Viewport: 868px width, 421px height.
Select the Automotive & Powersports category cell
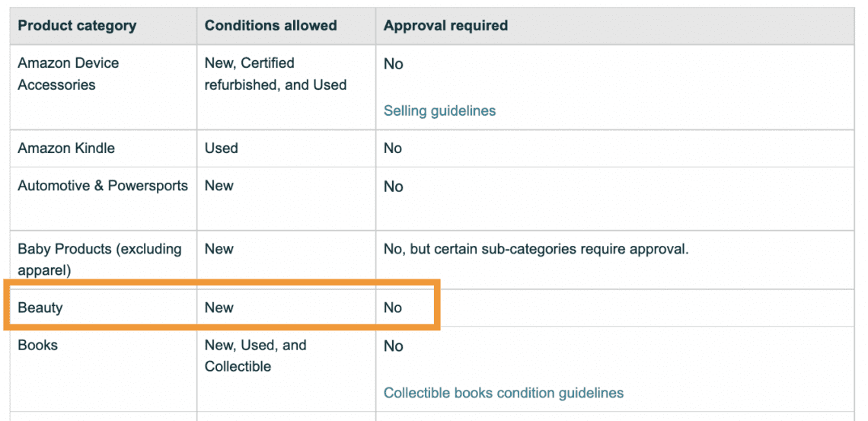[x=103, y=186]
